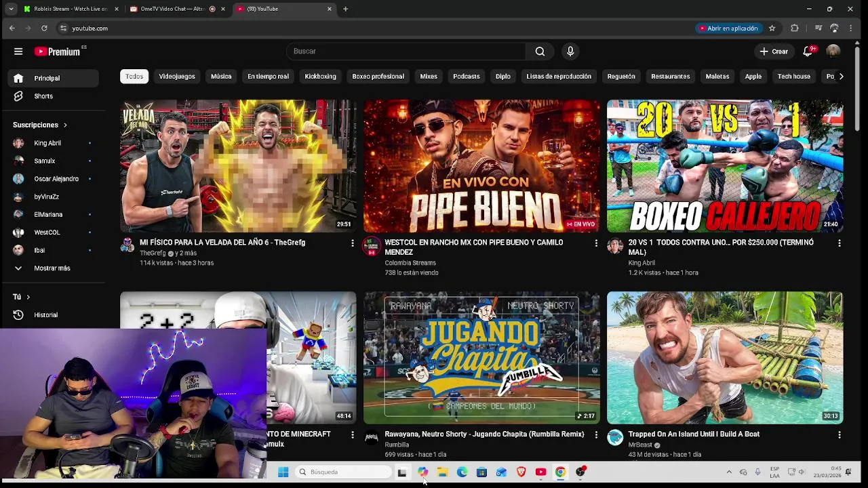The height and width of the screenshot is (488, 868).
Task: Open Jugando Chapita video thumbnail
Action: [x=481, y=358]
